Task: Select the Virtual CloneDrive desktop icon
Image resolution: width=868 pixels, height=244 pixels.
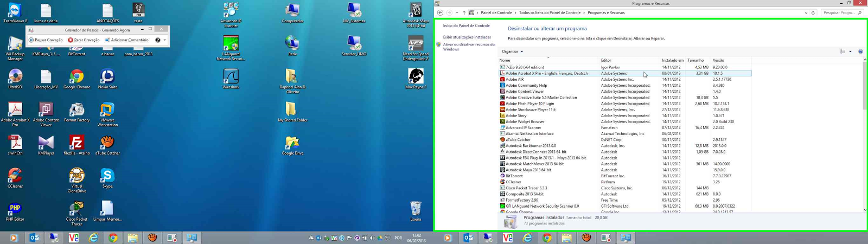Action: 77,181
